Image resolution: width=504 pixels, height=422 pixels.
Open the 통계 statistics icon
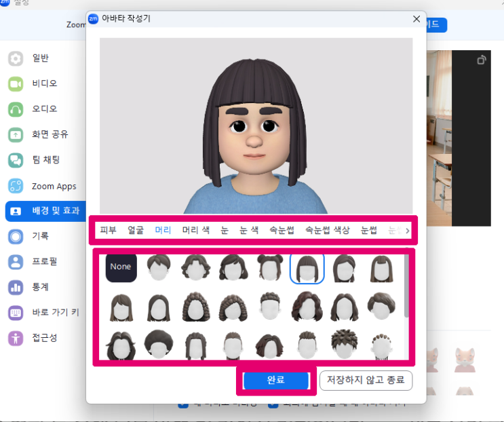pos(15,288)
